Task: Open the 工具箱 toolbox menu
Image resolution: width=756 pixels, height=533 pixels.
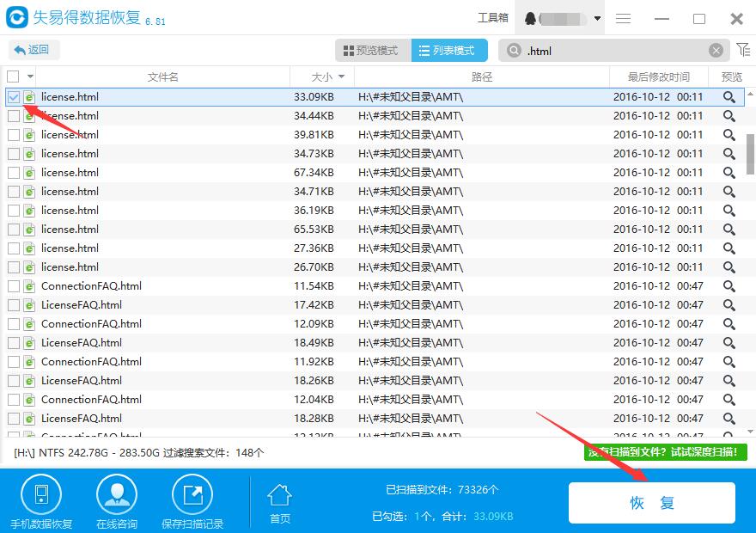Action: (x=493, y=18)
